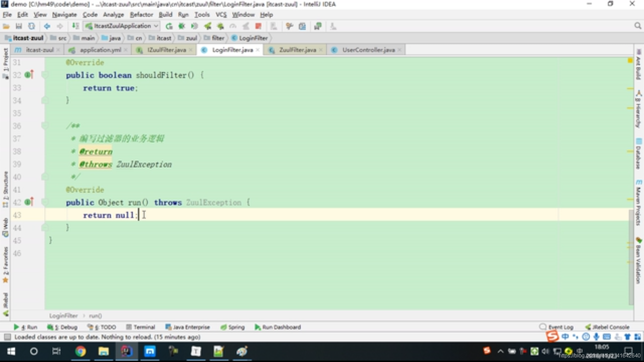This screenshot has height=362, width=644.
Task: Open the Hierarchy tool window on right
Action: pos(638,109)
